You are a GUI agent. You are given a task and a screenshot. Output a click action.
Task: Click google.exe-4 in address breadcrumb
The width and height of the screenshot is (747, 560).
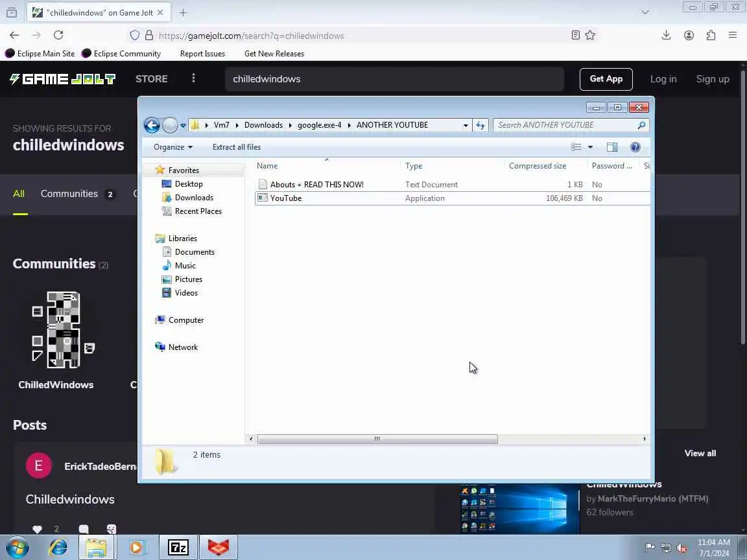[x=319, y=125]
